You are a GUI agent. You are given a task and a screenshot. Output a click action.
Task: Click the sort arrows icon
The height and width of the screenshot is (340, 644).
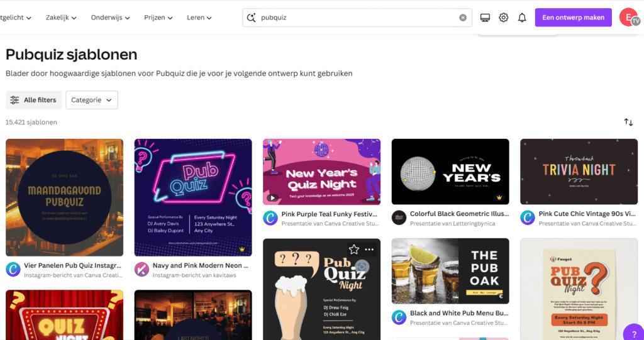[628, 122]
